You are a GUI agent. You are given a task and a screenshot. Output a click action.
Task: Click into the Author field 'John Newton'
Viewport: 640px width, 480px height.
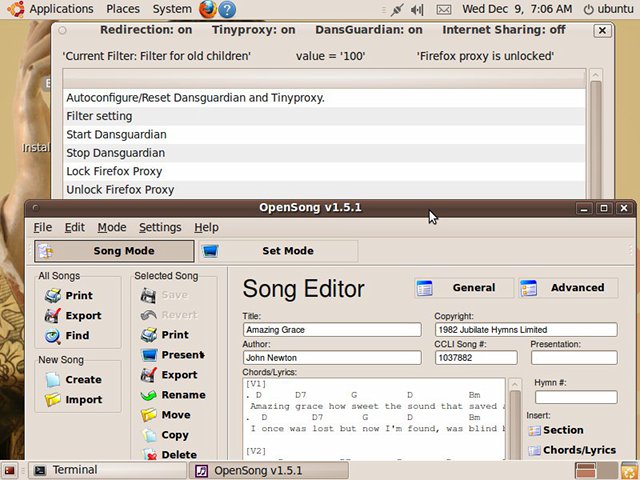[x=332, y=358]
